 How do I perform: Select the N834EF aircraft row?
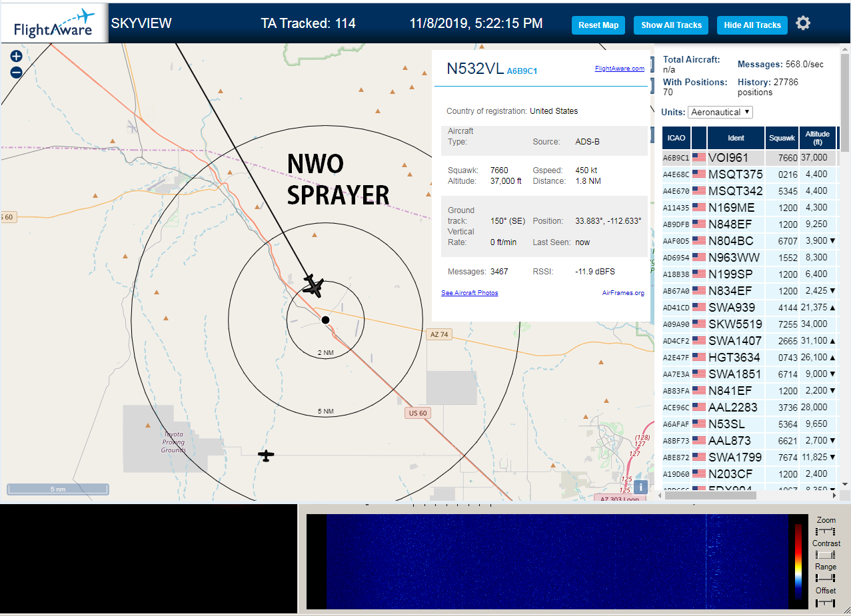[750, 291]
